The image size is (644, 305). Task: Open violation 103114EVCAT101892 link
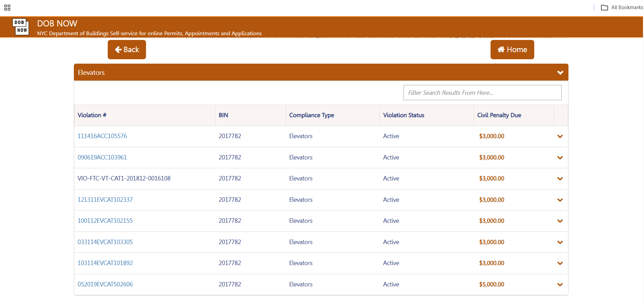pos(105,263)
